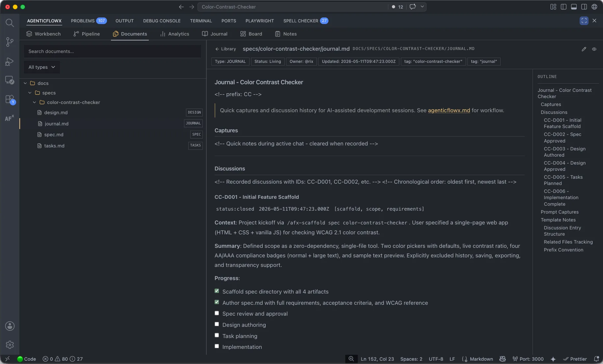This screenshot has height=364, width=603.
Task: Go forward with the right arrow in title bar
Action: (192, 7)
